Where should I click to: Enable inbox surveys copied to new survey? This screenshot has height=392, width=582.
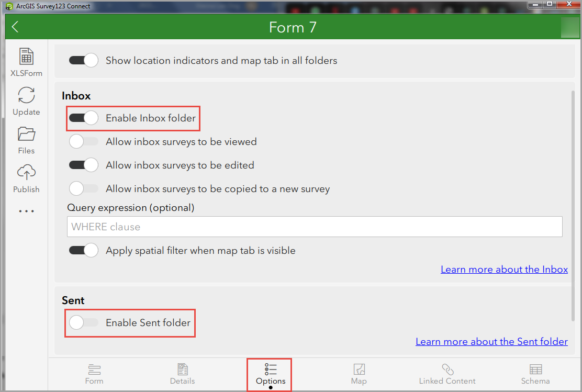(x=84, y=188)
